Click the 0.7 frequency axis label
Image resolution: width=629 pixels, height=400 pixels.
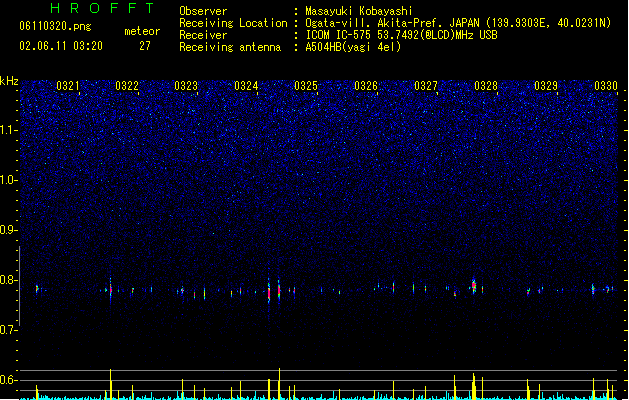pos(8,330)
